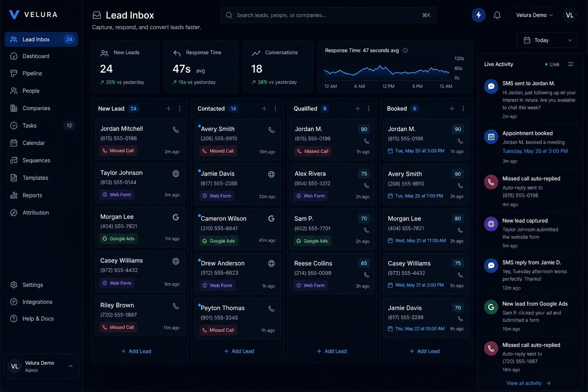Click globe icon on Taylor Johnson card
588x392 pixels.
point(176,174)
